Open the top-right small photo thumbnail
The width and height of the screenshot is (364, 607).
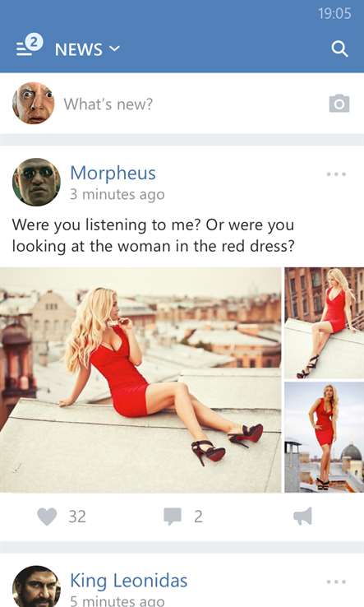pyautogui.click(x=325, y=323)
